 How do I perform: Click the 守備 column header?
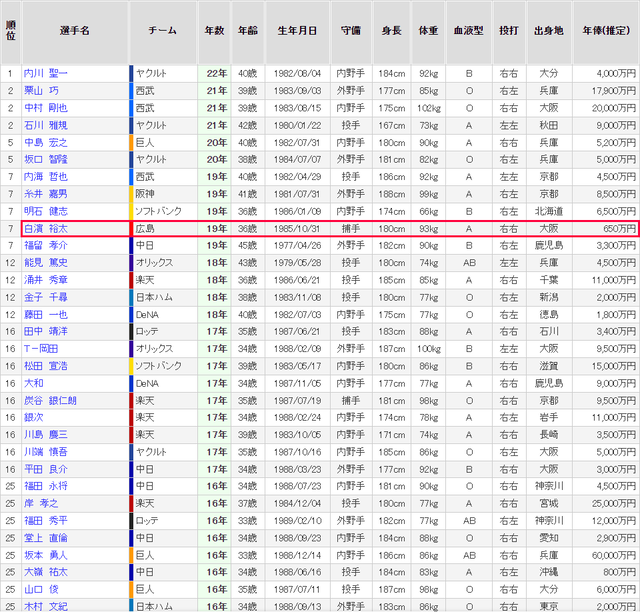(x=351, y=31)
